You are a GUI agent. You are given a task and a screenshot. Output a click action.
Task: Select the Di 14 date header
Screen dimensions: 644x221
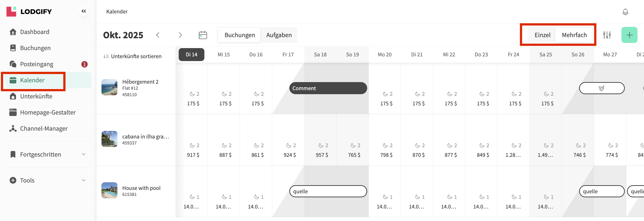pyautogui.click(x=191, y=55)
